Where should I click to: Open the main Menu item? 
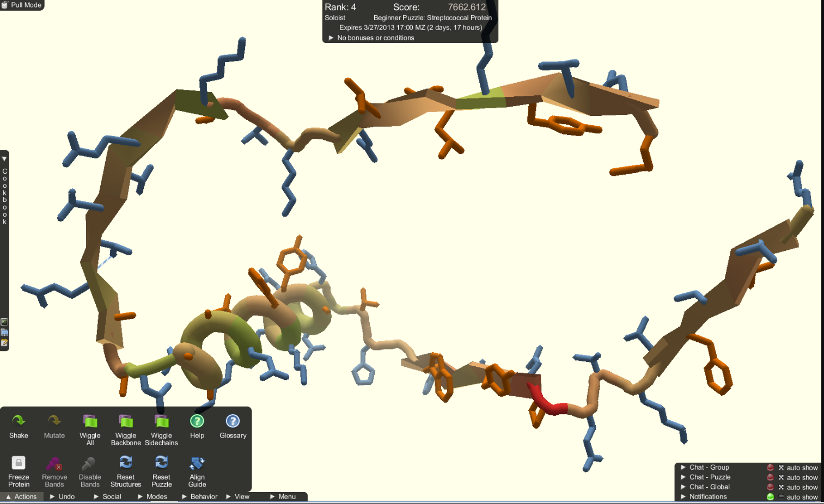[x=283, y=496]
